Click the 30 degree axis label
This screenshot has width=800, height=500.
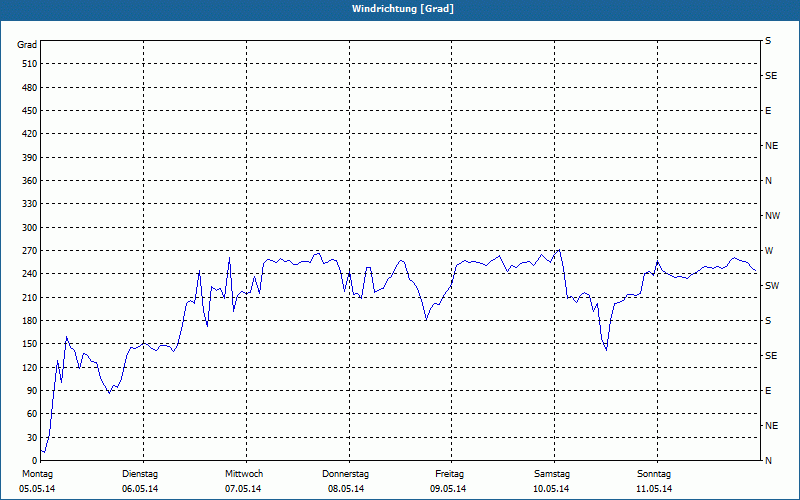32,437
